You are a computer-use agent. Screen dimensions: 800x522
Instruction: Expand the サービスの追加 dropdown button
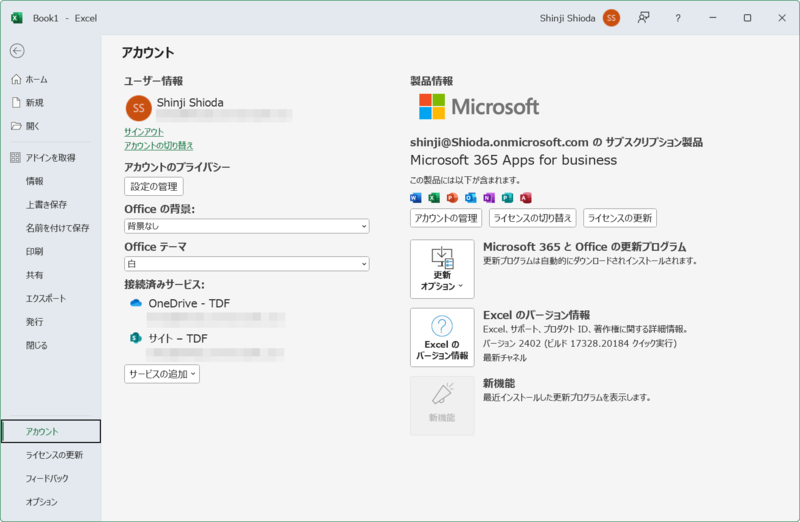tap(162, 374)
